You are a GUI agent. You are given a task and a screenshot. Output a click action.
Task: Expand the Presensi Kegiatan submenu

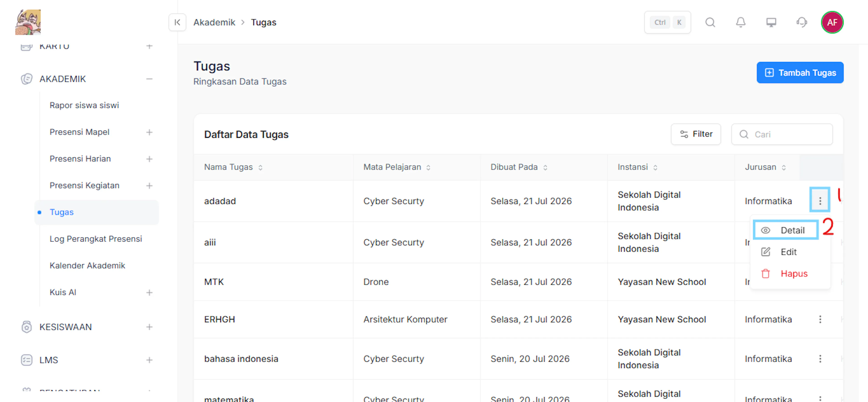pos(149,185)
